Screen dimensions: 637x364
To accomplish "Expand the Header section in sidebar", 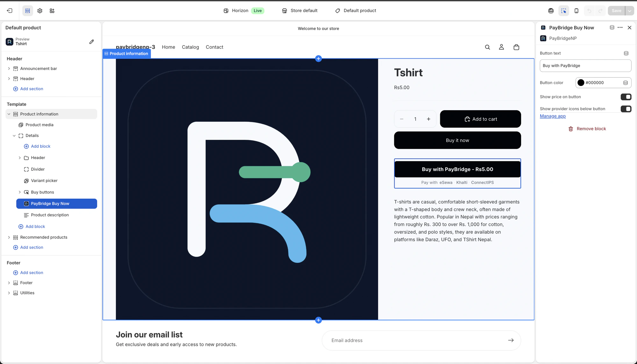I will click(9, 79).
